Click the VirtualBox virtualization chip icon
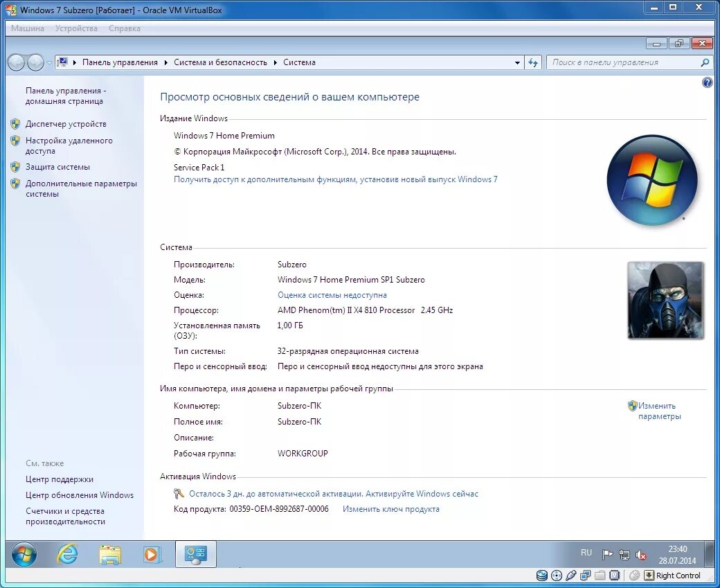Screen dimensions: 720x588 click(x=614, y=575)
